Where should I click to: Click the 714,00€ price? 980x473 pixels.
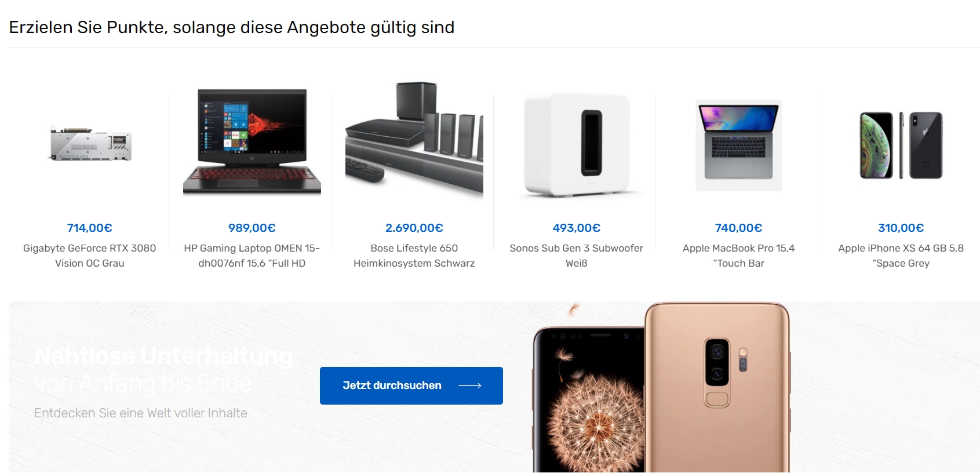pyautogui.click(x=90, y=228)
